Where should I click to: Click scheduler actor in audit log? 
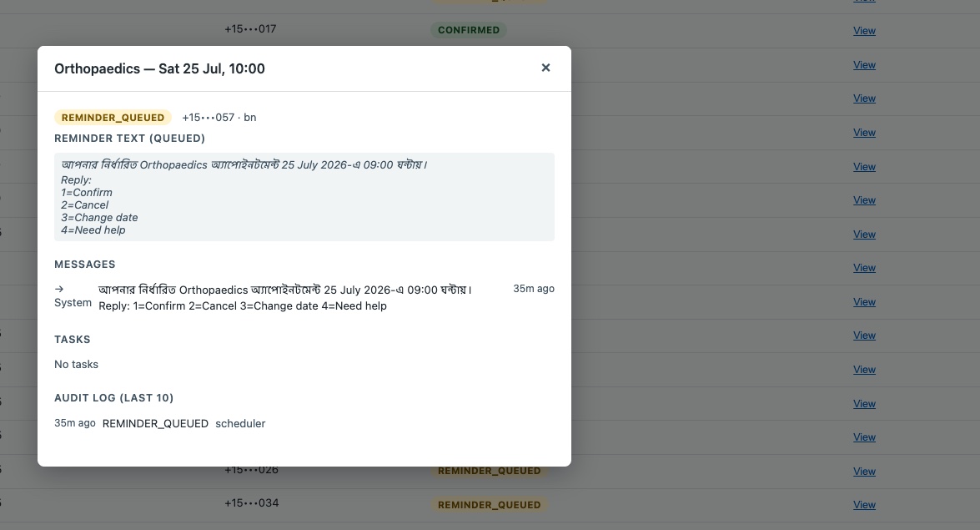point(241,424)
